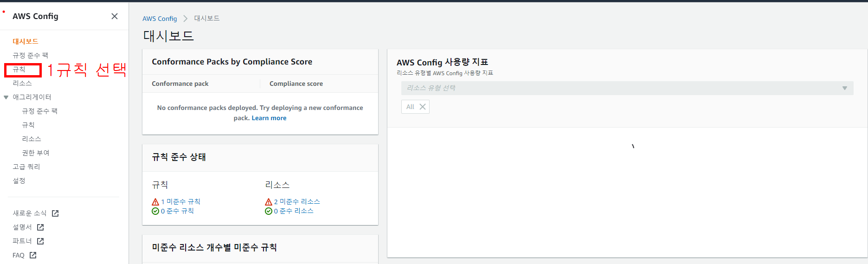Screen dimensions: 868x264
Task: Open 규정 준수 팩 under 애그리게이터
Action: pos(39,111)
